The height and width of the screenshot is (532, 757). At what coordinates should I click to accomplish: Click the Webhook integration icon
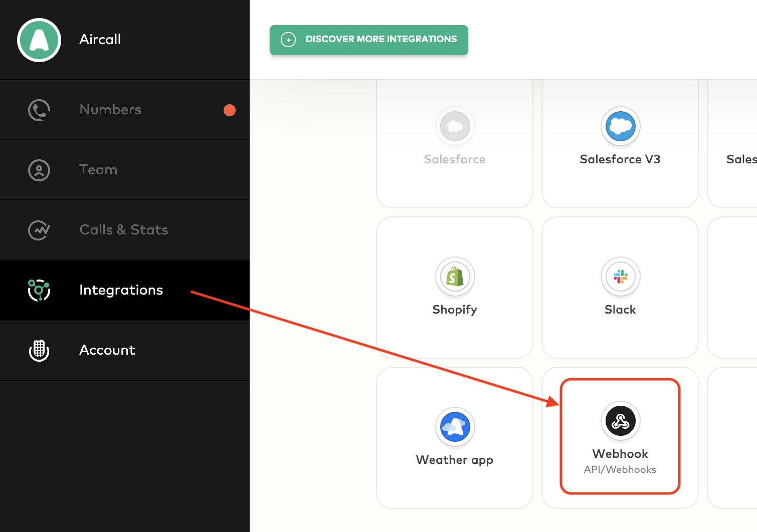[x=620, y=421]
